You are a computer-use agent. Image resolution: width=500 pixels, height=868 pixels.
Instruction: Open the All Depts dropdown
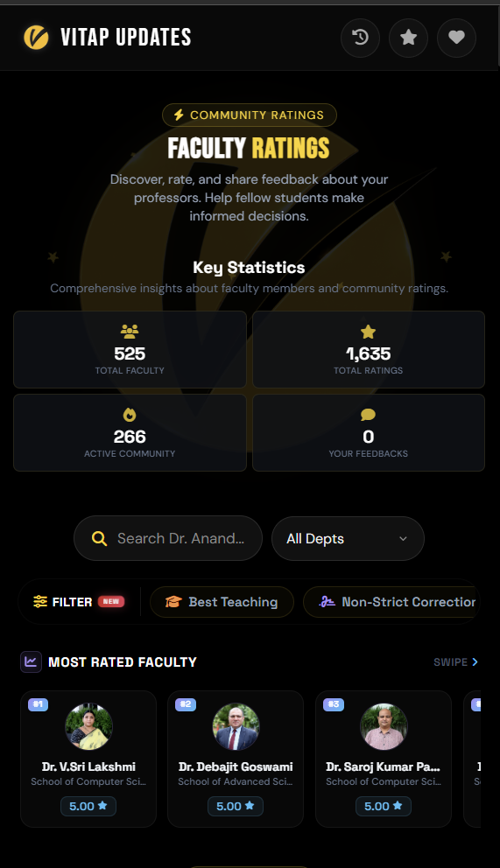pos(348,539)
